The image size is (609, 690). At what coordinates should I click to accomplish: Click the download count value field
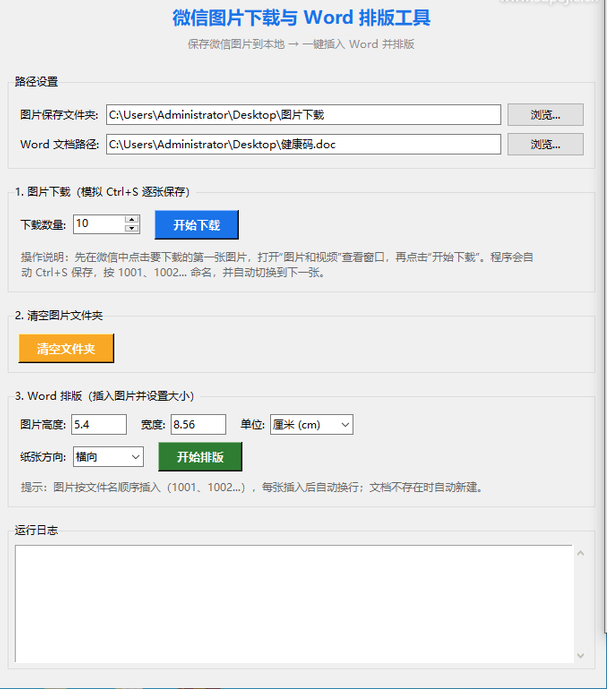click(99, 224)
